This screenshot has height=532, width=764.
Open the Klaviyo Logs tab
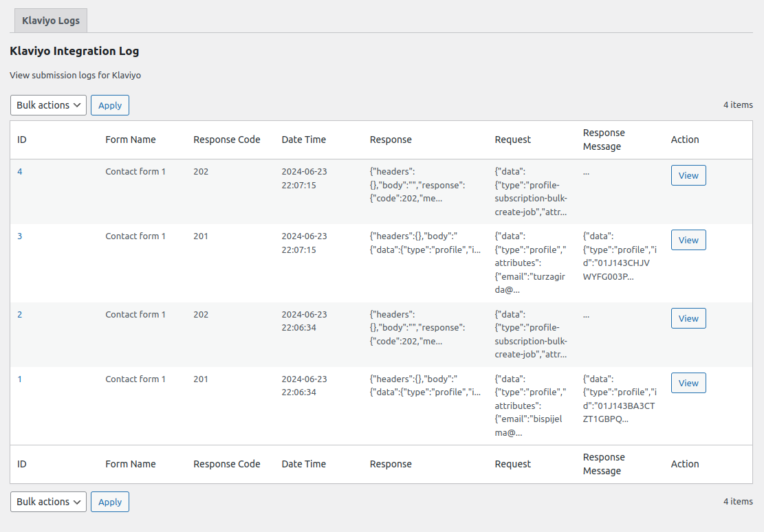(x=51, y=21)
